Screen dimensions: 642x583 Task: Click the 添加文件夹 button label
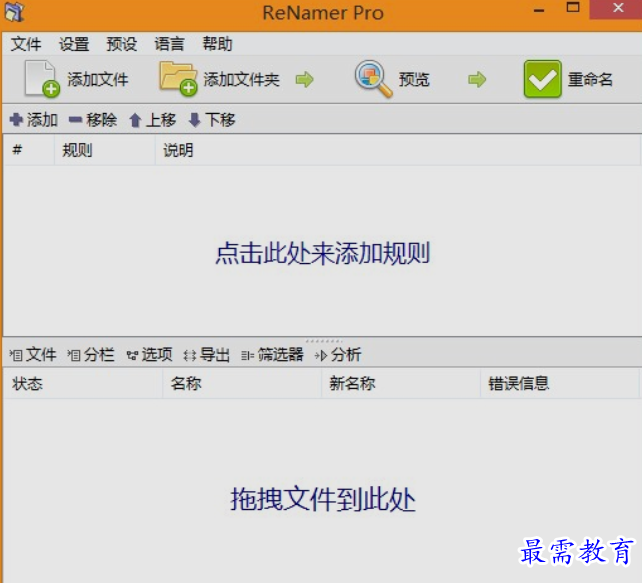click(x=242, y=79)
